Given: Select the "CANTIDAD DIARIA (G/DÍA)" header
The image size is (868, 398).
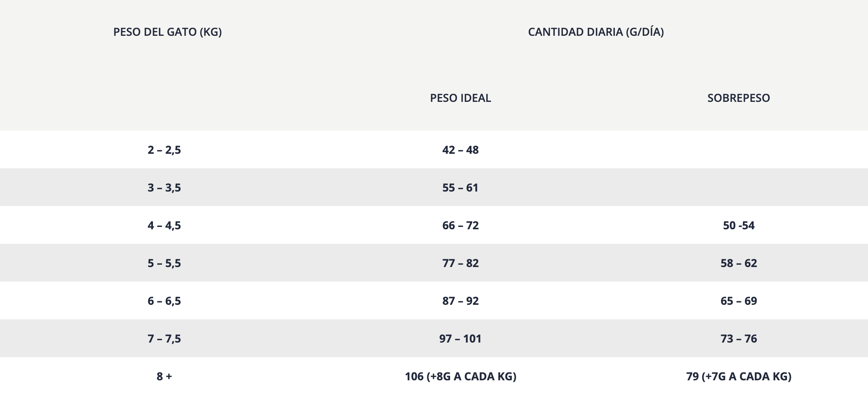Looking at the screenshot, I should point(596,32).
